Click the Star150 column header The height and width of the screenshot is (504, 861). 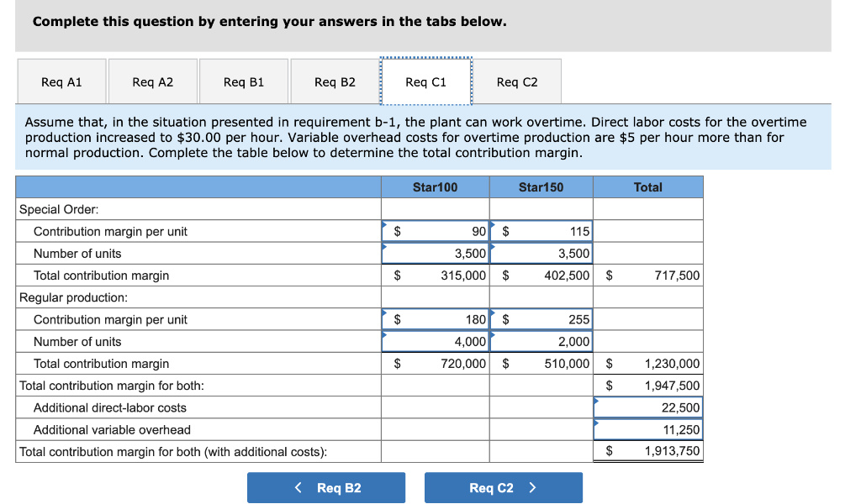541,187
